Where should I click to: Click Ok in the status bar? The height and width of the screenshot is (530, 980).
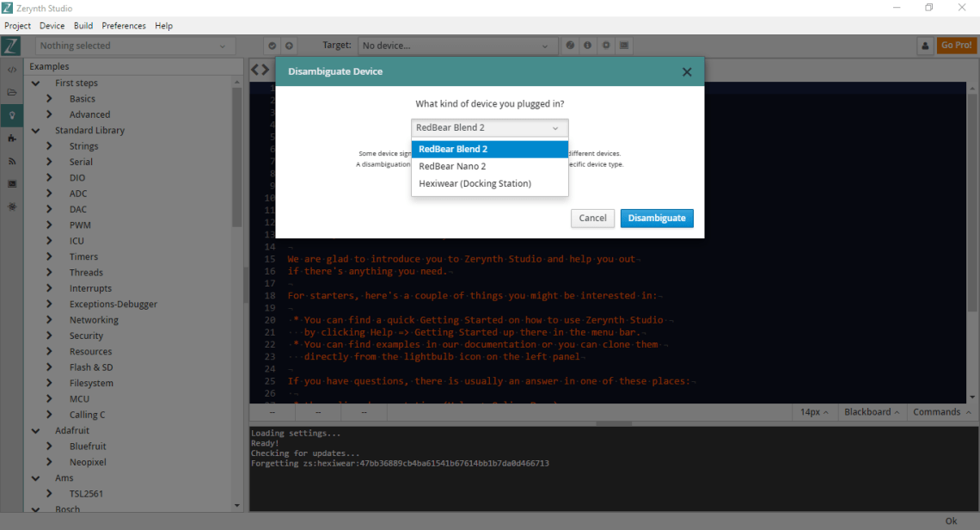(x=951, y=521)
